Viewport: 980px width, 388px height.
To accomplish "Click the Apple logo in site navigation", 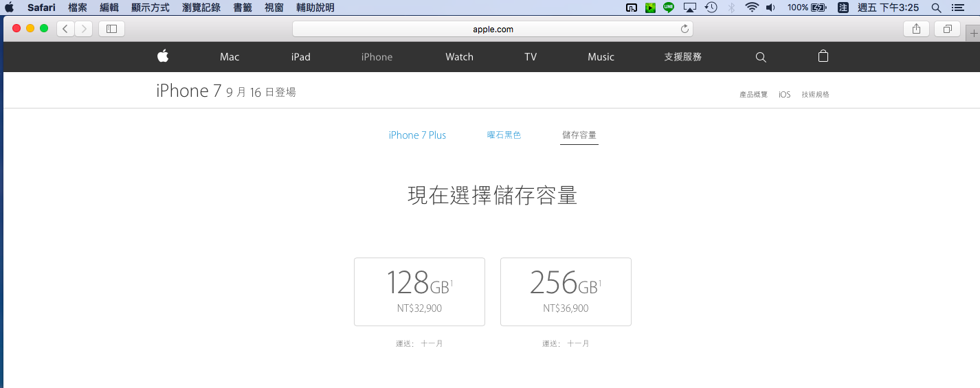I will [163, 56].
